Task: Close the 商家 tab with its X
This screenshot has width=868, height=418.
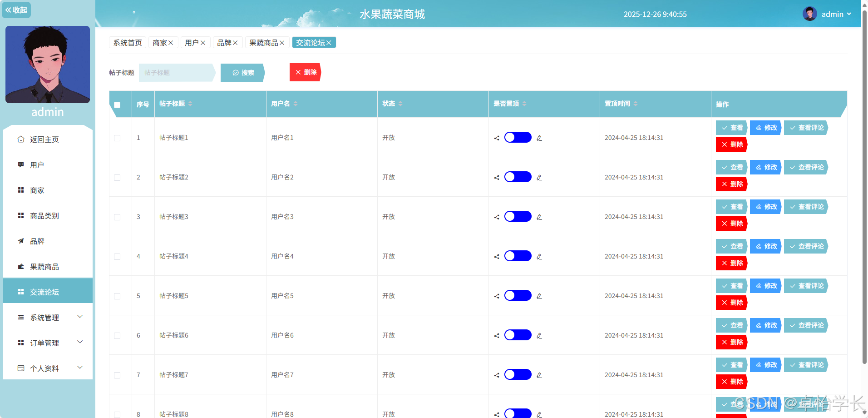Action: pos(171,43)
